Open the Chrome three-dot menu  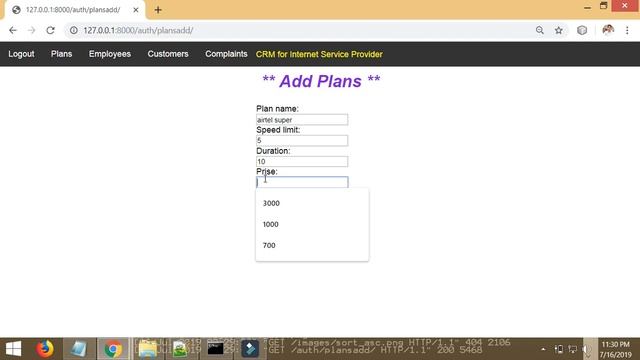pos(627,30)
